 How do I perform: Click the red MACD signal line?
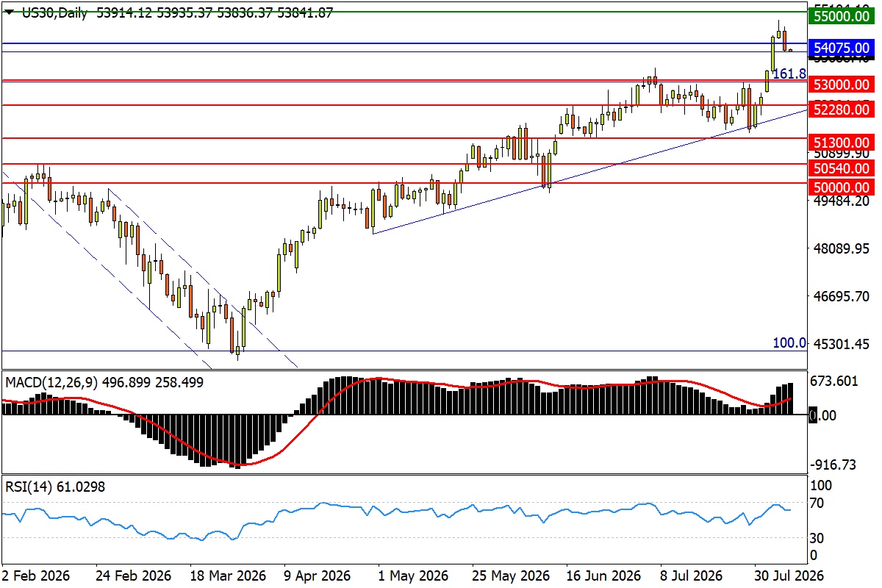pyautogui.click(x=294, y=434)
